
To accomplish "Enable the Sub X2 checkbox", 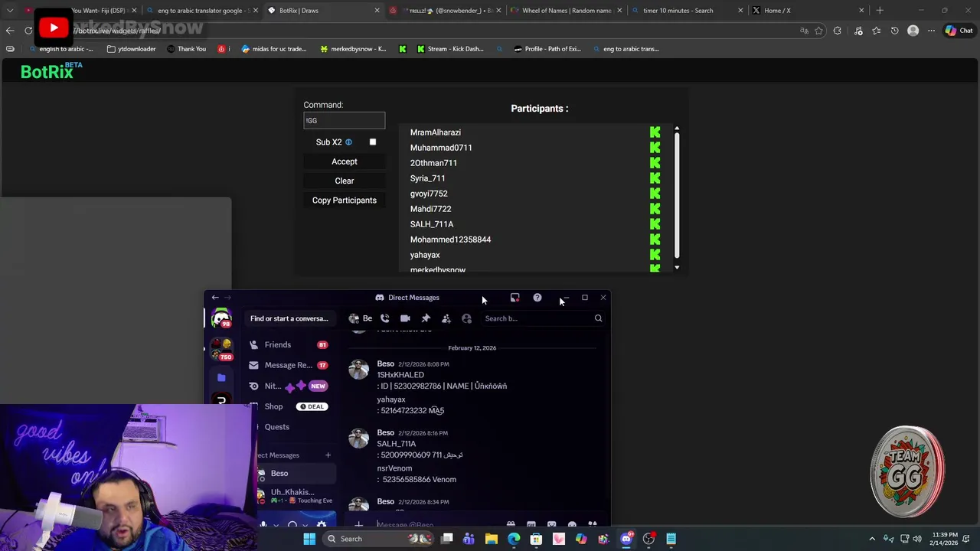I will click(373, 142).
